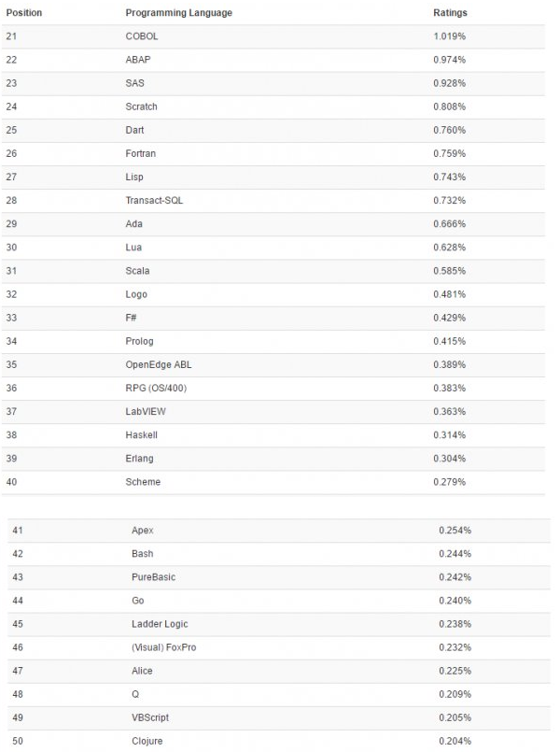Click the F# language entry

132,318
